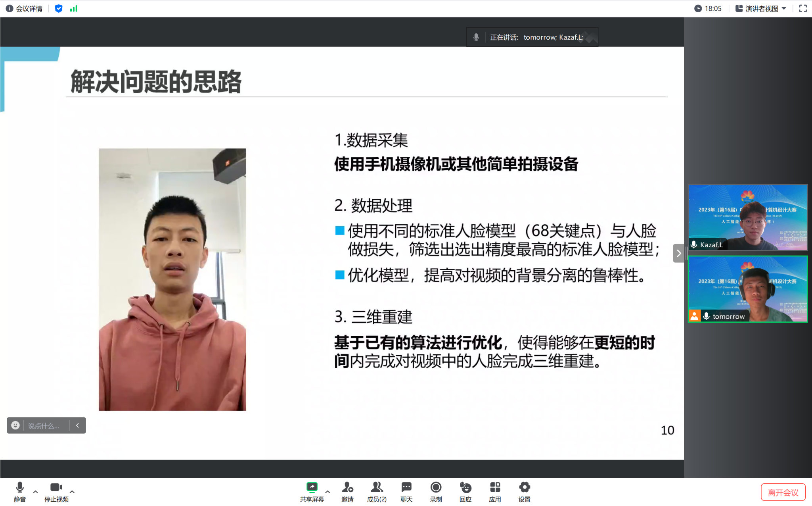Expand video options arrow next to 停止视频
Screen dimensions: 812x506
(72, 492)
